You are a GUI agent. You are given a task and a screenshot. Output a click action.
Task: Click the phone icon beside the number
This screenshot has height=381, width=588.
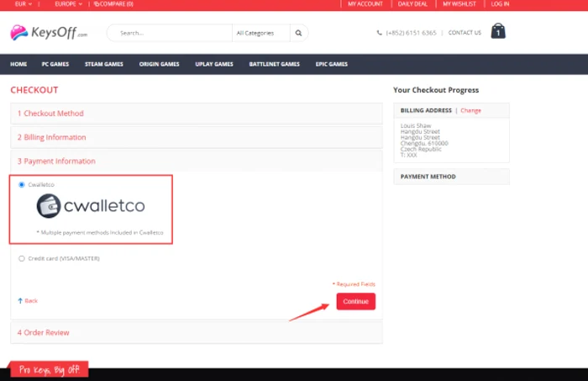tap(379, 33)
